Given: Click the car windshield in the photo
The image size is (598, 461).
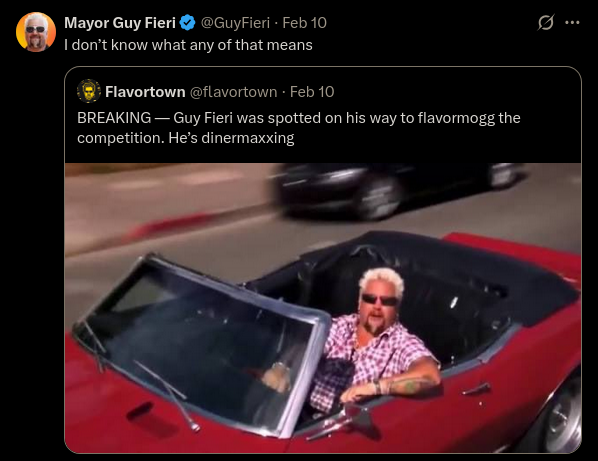Looking at the screenshot, I should [x=198, y=339].
